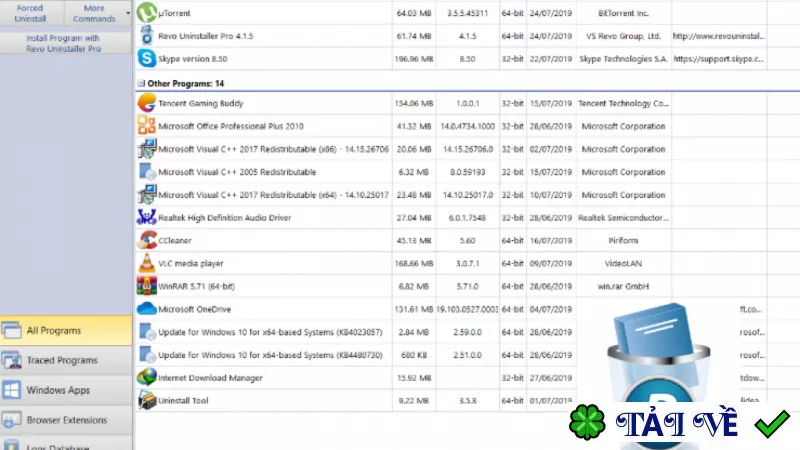Click the VLC media player cone icon

(x=147, y=263)
